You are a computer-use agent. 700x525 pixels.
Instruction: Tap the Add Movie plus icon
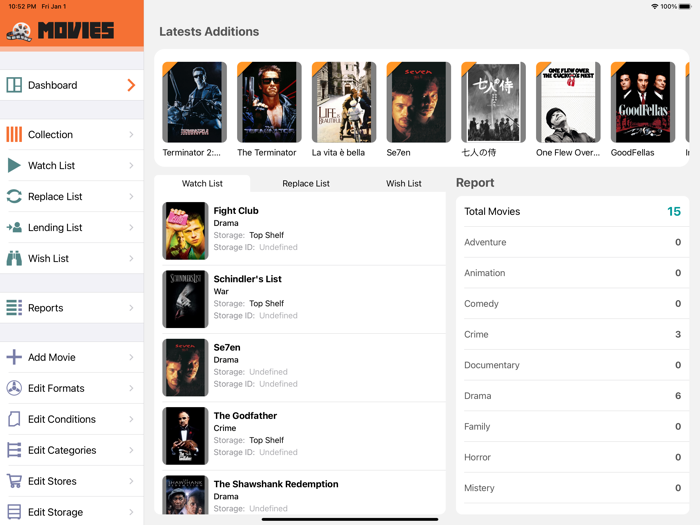click(14, 357)
